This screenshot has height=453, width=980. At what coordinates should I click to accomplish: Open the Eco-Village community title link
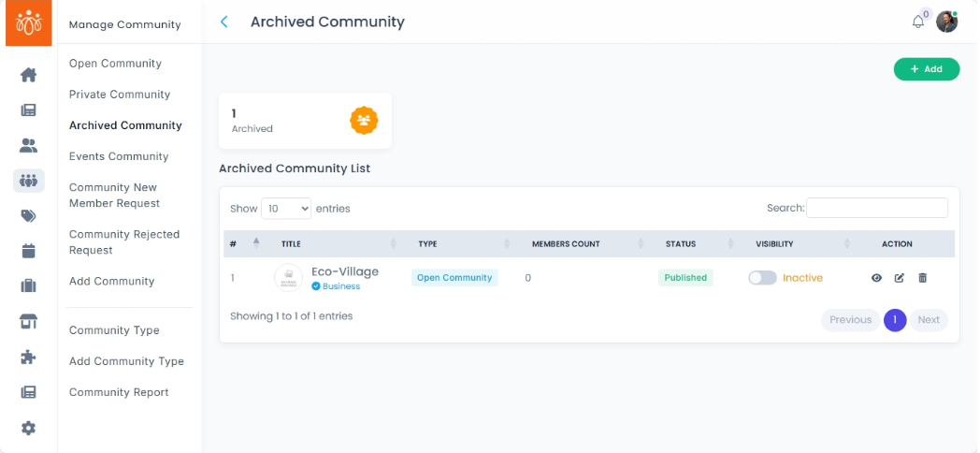tap(345, 271)
